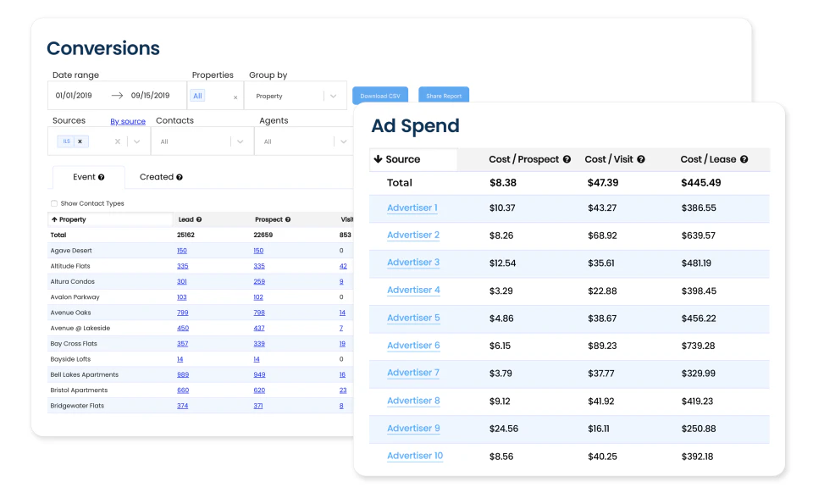Screen dimensions: 813x504
Task: Enable the Show Contact Types checkbox
Action: click(x=53, y=204)
